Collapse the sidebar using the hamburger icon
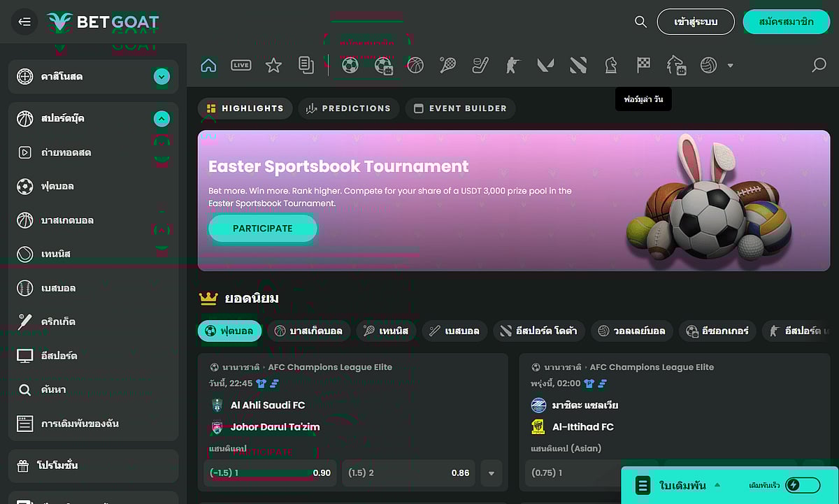The image size is (839, 504). pyautogui.click(x=24, y=22)
